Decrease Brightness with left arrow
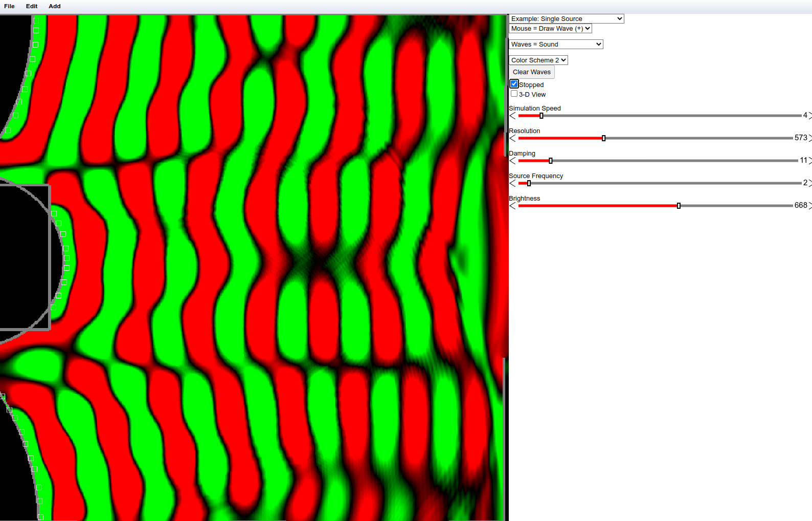Screen dimensions: 812x521 (x=512, y=206)
